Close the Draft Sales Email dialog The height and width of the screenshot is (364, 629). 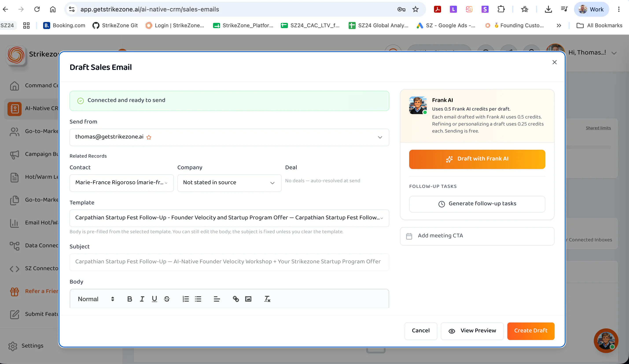(x=554, y=62)
